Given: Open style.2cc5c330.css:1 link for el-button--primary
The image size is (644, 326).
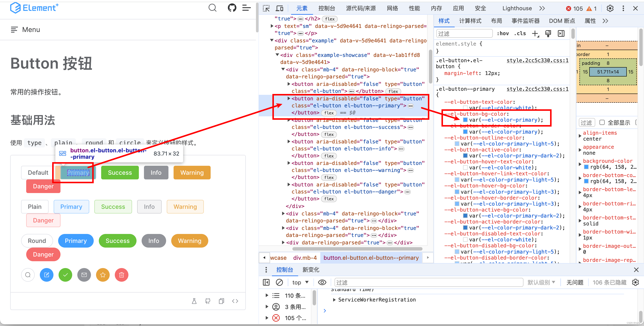Looking at the screenshot, I should tap(537, 89).
